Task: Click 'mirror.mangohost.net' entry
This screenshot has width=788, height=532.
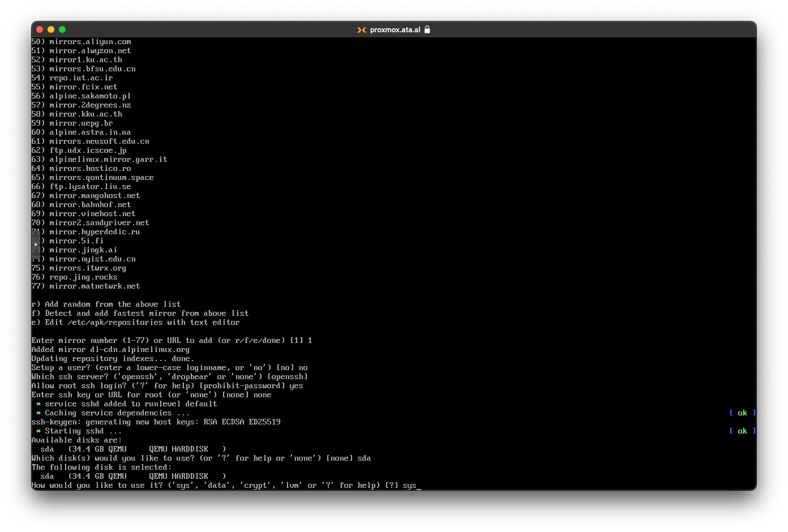Action: coord(86,196)
